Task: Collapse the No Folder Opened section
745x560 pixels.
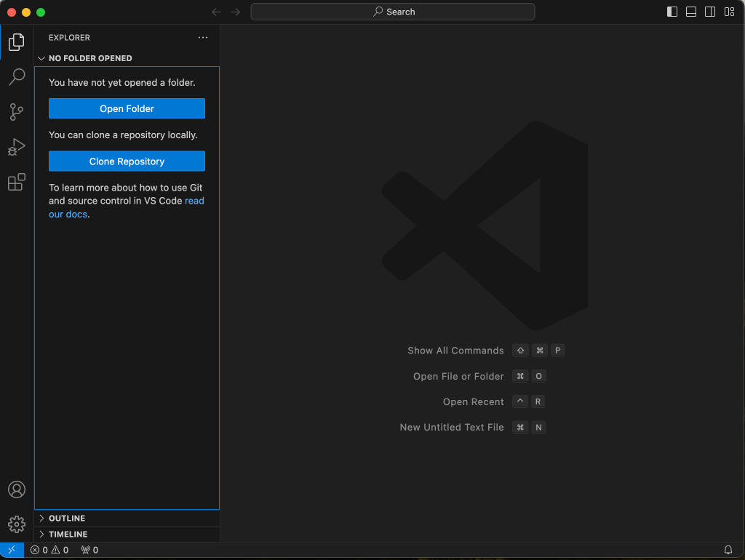Action: pyautogui.click(x=90, y=58)
